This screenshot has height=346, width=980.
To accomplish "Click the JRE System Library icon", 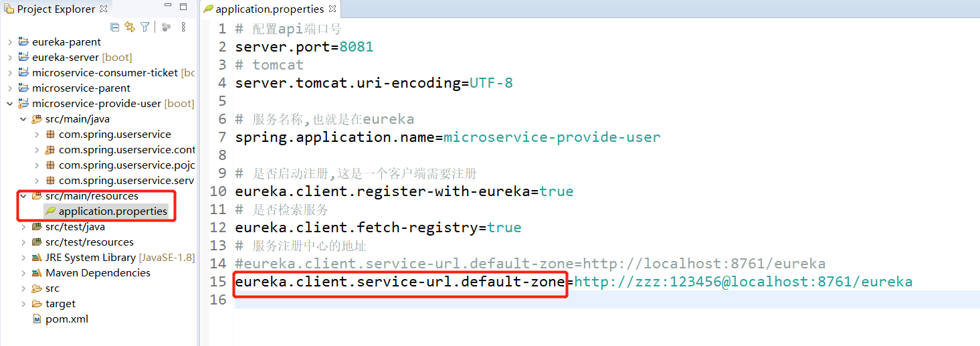I will pos(37,258).
